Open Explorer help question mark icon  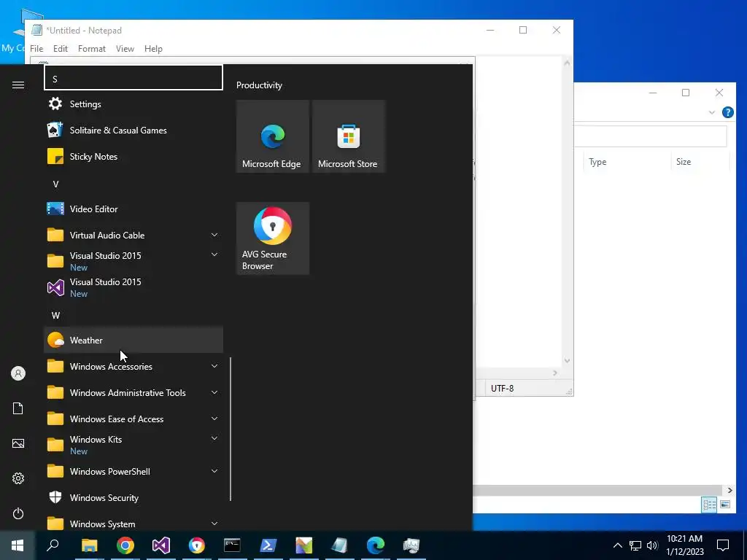(727, 112)
